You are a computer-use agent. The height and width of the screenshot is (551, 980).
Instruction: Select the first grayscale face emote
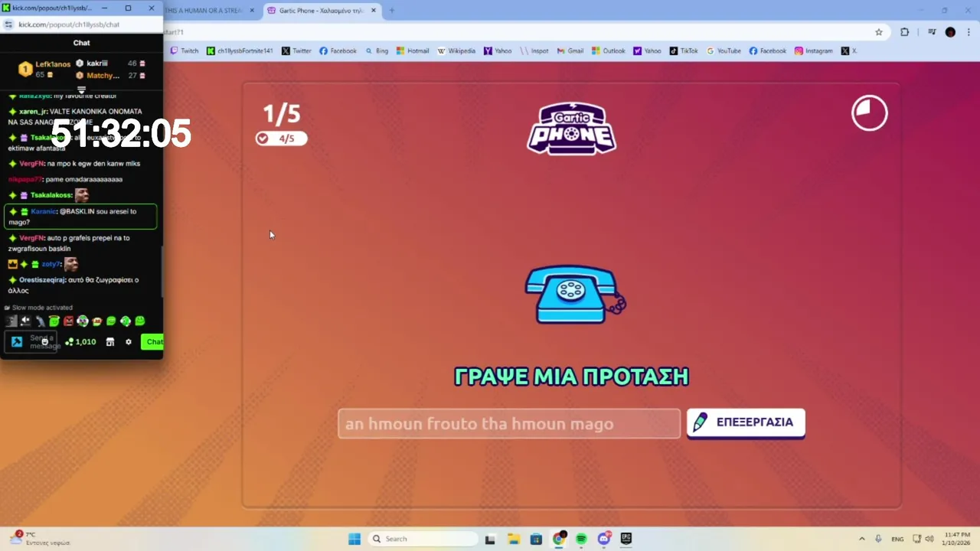tap(11, 321)
